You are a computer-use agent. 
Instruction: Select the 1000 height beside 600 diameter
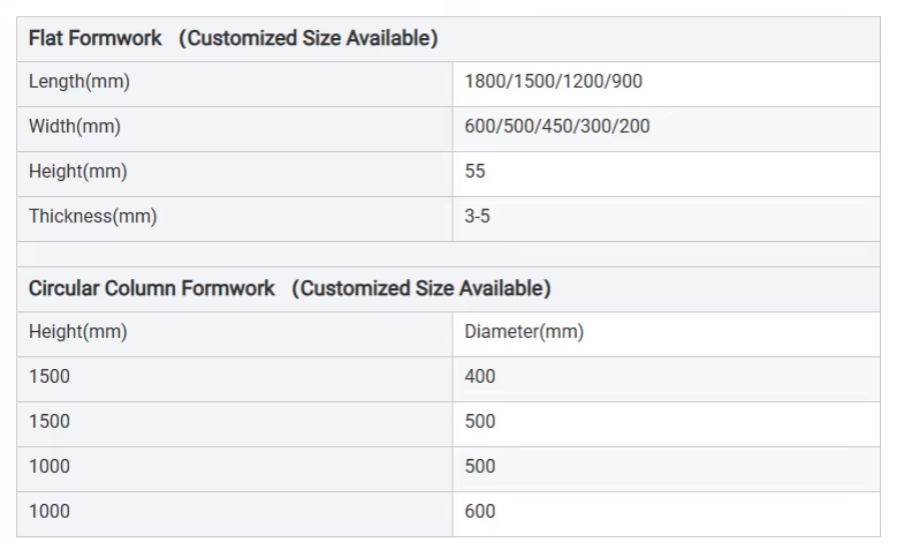[49, 512]
